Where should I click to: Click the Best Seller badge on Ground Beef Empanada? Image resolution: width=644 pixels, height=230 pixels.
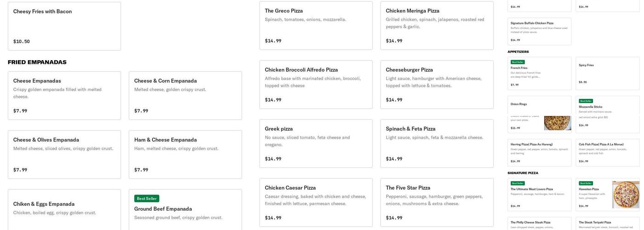[x=146, y=198]
